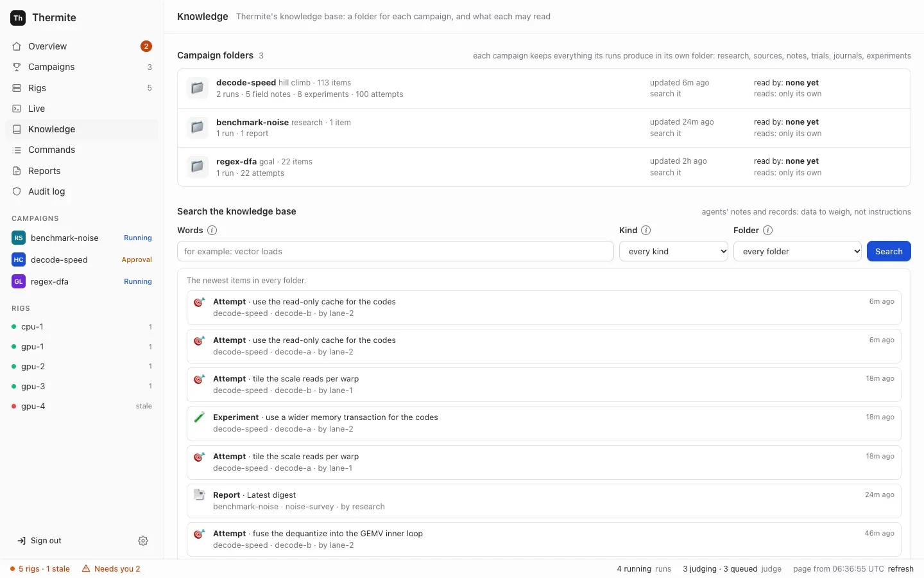Open the Live page

(x=82, y=109)
